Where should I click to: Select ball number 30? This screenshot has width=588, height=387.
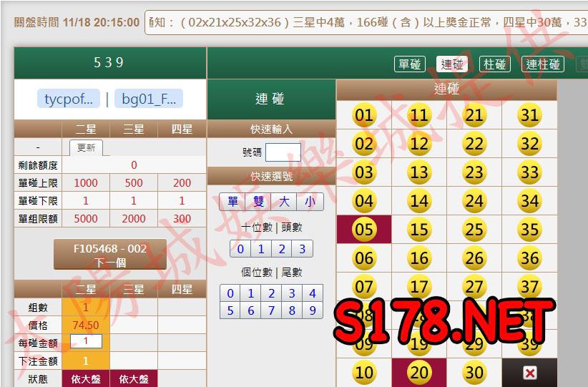(474, 373)
